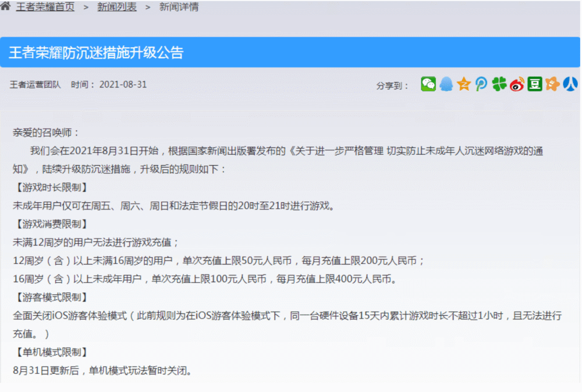The height and width of the screenshot is (392, 582).
Task: Click the line 8月31日更新后，单机模式玩法暂时关闭
Action: point(103,370)
